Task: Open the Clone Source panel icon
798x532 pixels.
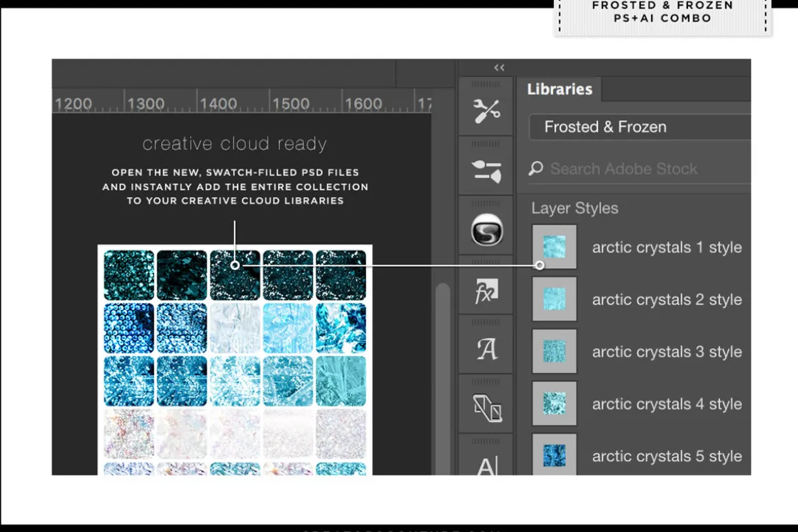Action: 487,408
